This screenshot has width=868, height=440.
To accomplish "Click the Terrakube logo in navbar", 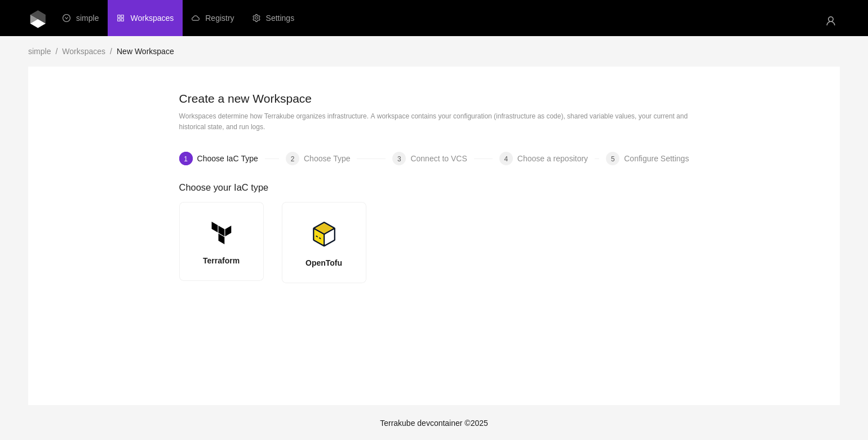I will [38, 19].
